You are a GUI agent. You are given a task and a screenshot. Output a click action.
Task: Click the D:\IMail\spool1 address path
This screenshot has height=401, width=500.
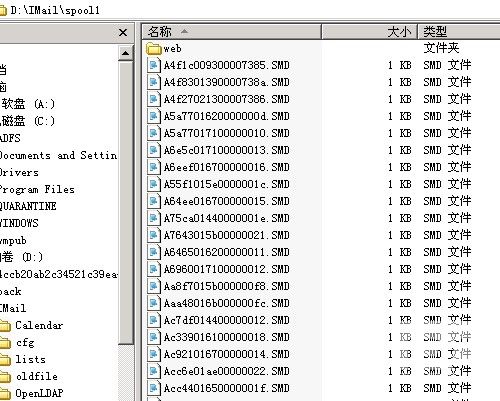coord(55,10)
